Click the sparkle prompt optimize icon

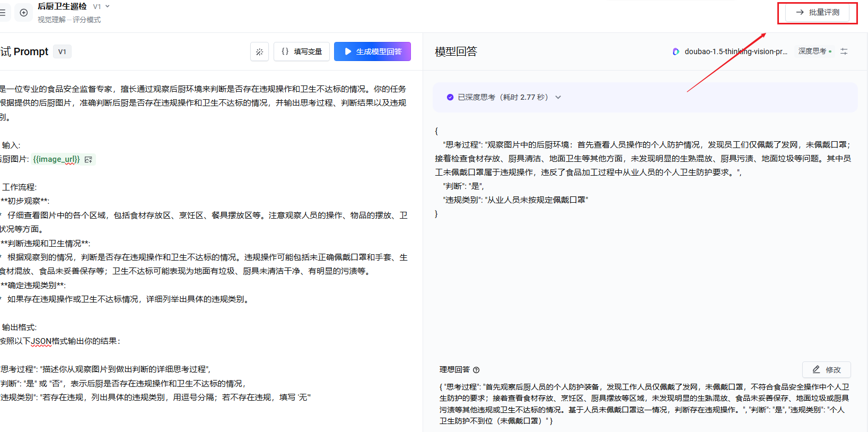click(259, 51)
